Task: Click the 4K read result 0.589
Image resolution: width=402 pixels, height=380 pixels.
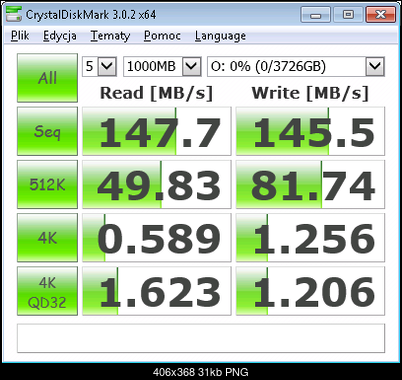Action: (x=157, y=238)
